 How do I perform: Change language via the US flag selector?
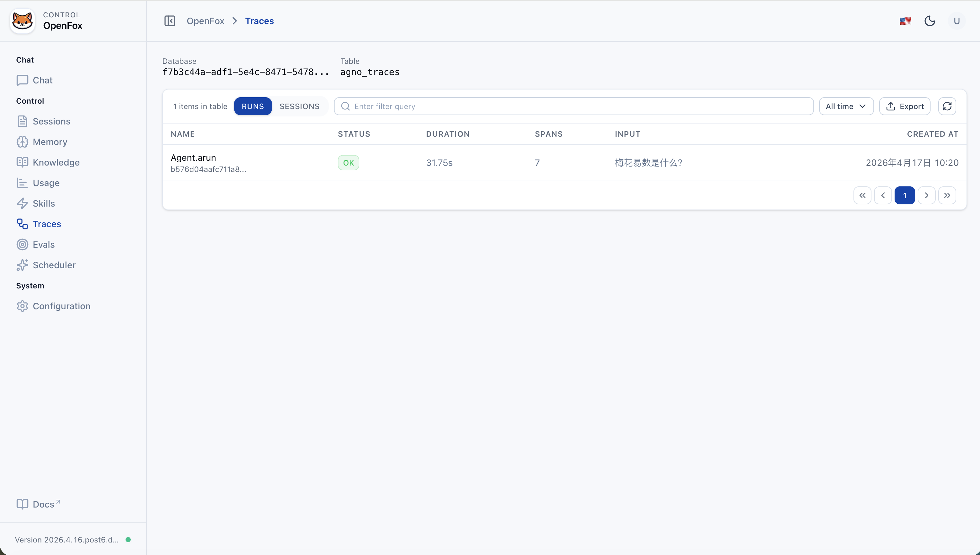coord(905,21)
